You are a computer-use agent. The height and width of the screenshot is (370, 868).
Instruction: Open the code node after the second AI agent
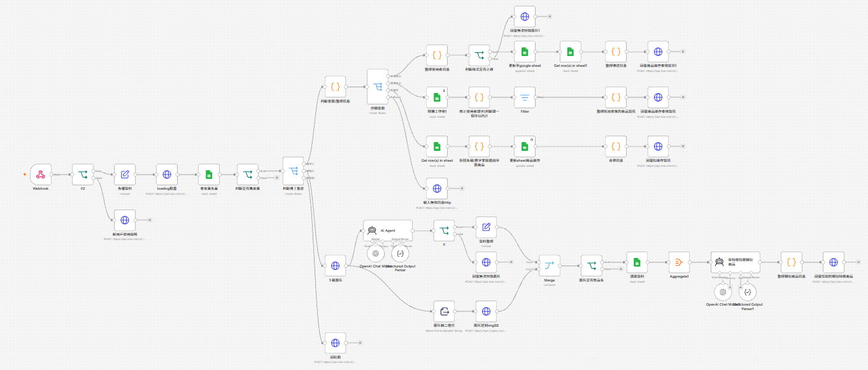(x=791, y=262)
